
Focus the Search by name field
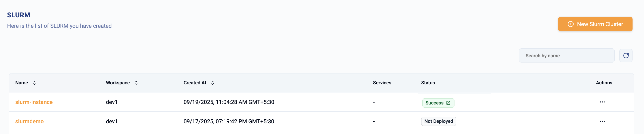(566, 56)
